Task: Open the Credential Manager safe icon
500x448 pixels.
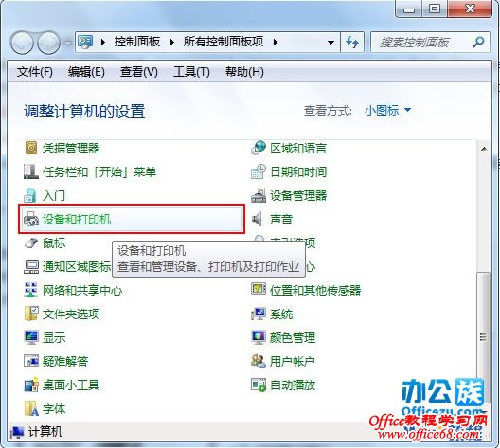Action: pyautogui.click(x=31, y=149)
